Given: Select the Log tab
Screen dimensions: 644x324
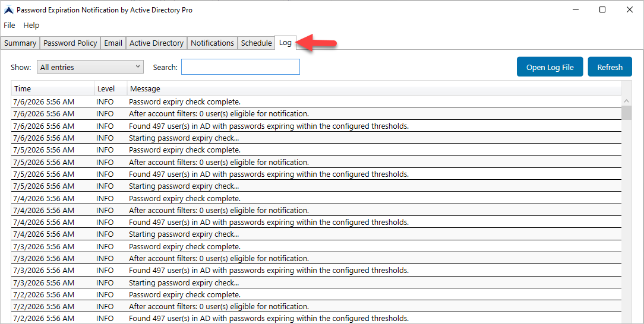Looking at the screenshot, I should 285,42.
